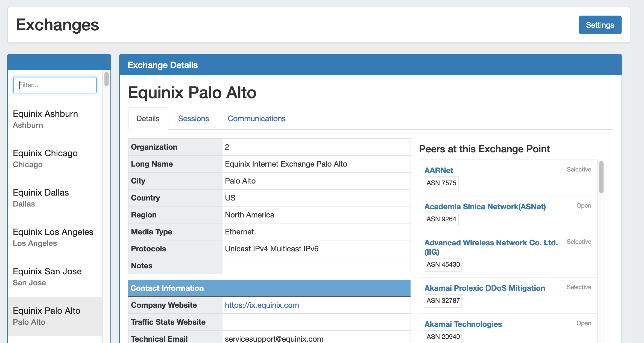Screen dimensions: 644x343
Task: Switch to the Communications tab
Action: (x=256, y=118)
